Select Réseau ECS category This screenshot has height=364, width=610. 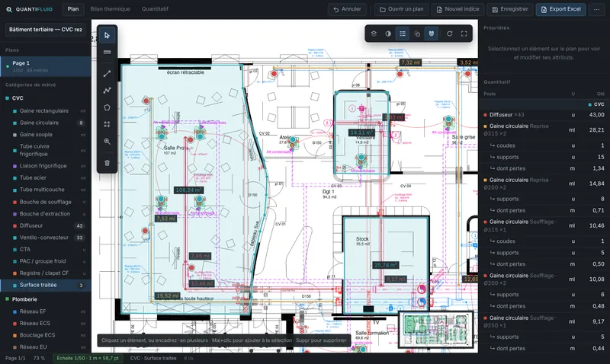(x=46, y=323)
